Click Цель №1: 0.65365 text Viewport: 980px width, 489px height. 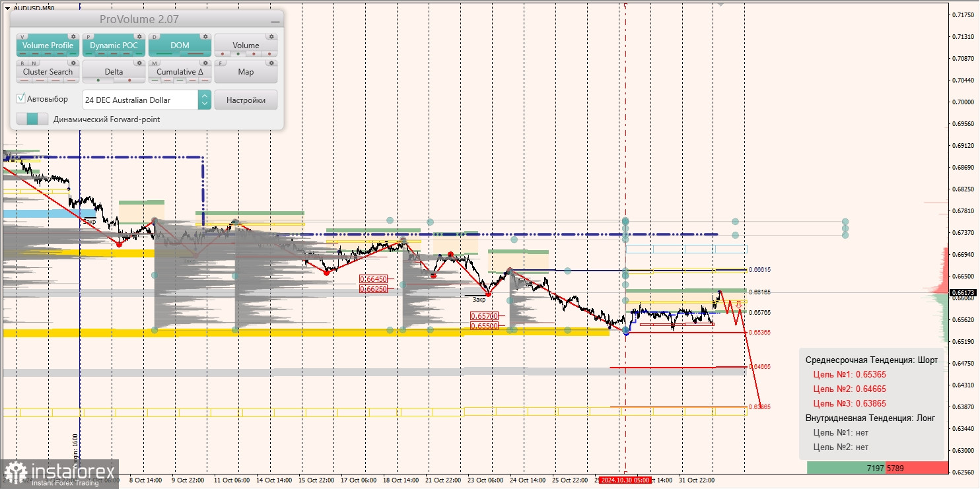point(849,374)
